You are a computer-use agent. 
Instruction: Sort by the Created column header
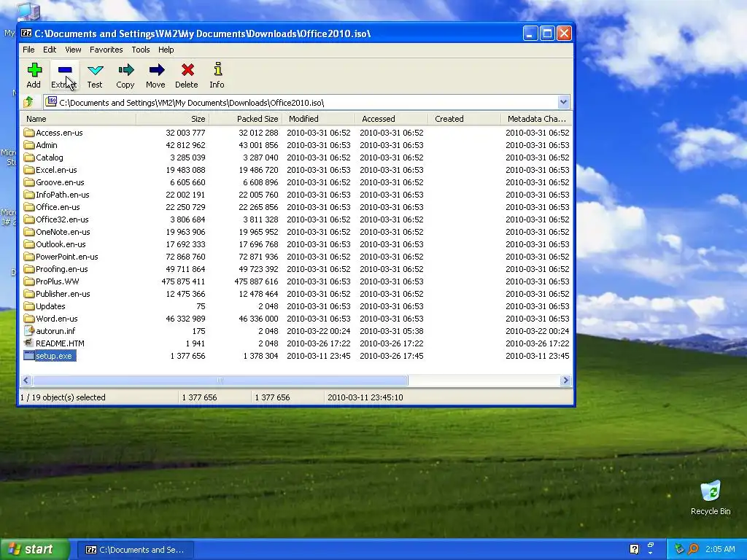464,119
